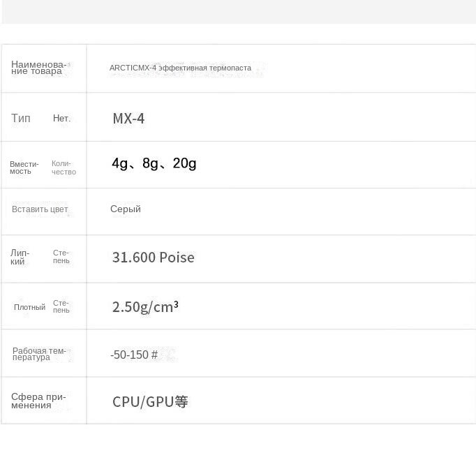This screenshot has height=476, width=476.
Task: Click the 'Количество' label
Action: [x=64, y=168]
